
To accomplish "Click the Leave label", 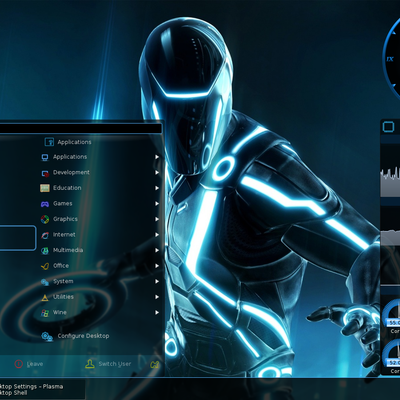I will (x=35, y=364).
